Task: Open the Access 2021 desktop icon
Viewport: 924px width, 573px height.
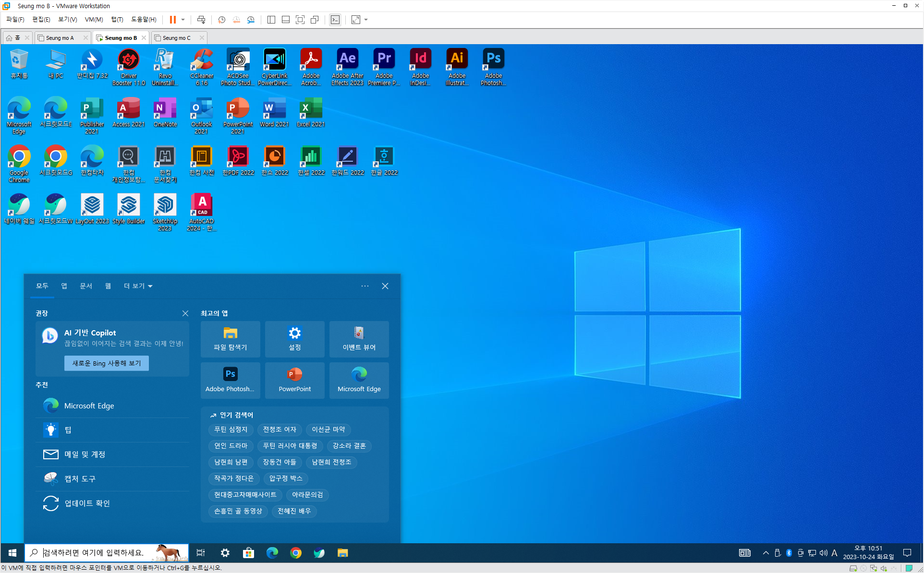Action: [x=128, y=112]
